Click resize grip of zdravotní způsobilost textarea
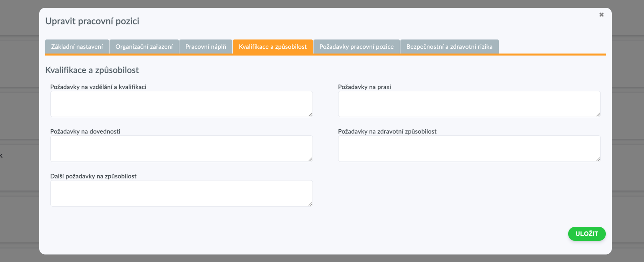The width and height of the screenshot is (644, 262). coord(598,159)
